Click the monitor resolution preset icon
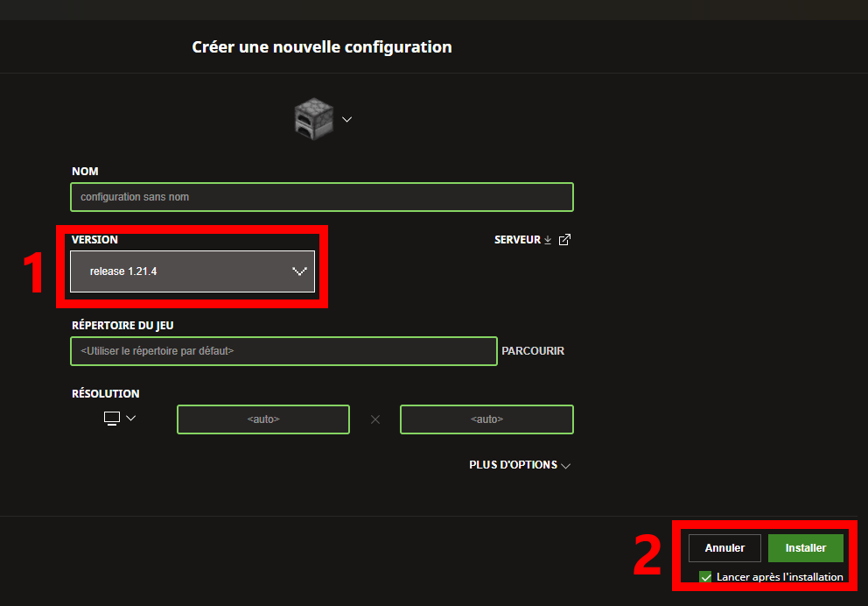This screenshot has width=868, height=606. pos(112,419)
